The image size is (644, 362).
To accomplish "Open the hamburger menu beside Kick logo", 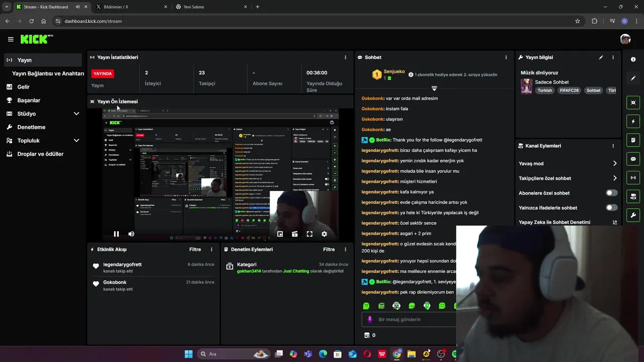I will coord(11,39).
